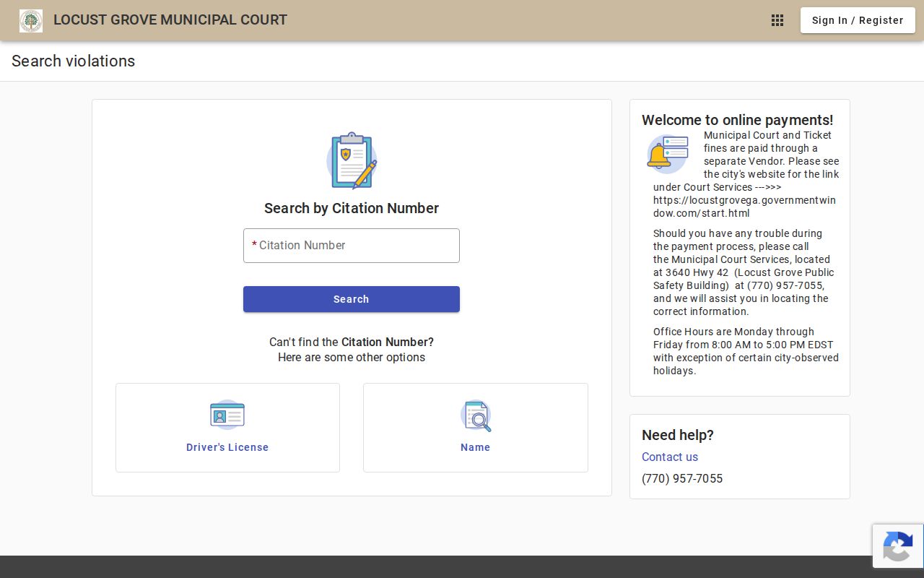Click 'Here are some other options' text

point(352,357)
